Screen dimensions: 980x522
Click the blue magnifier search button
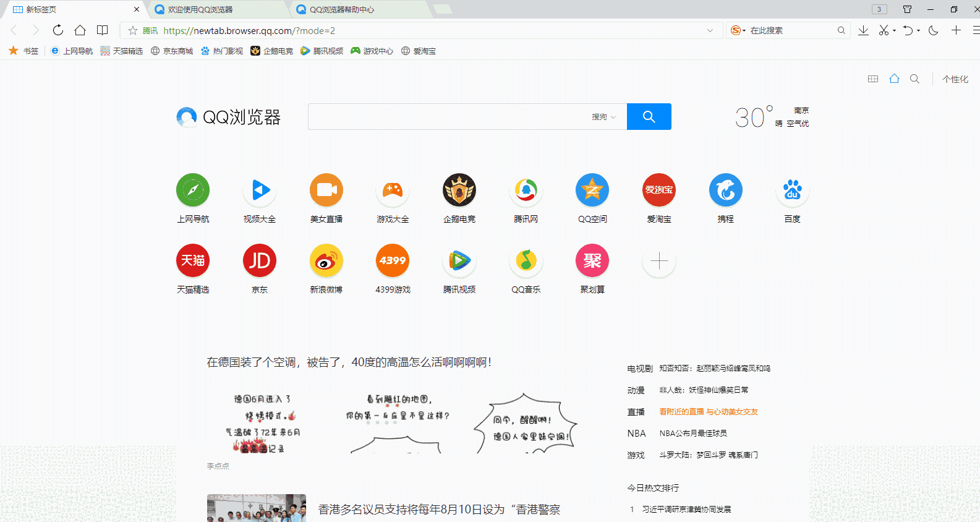tap(649, 117)
